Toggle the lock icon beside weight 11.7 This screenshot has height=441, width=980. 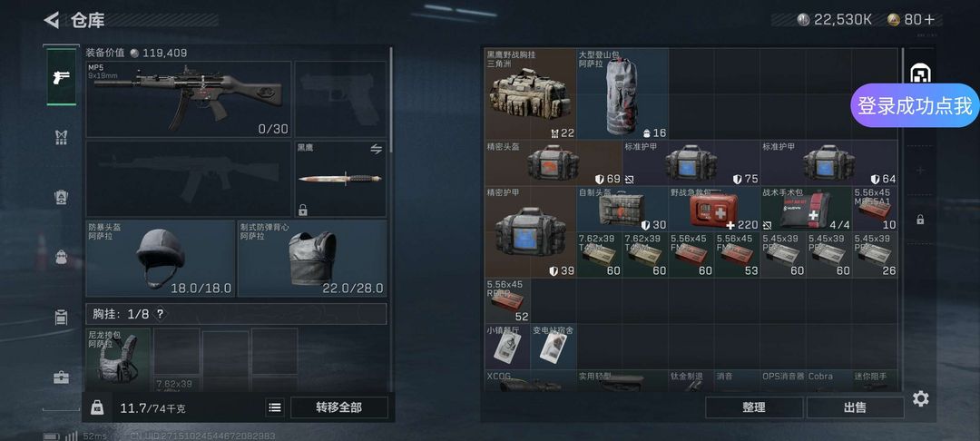tap(97, 407)
